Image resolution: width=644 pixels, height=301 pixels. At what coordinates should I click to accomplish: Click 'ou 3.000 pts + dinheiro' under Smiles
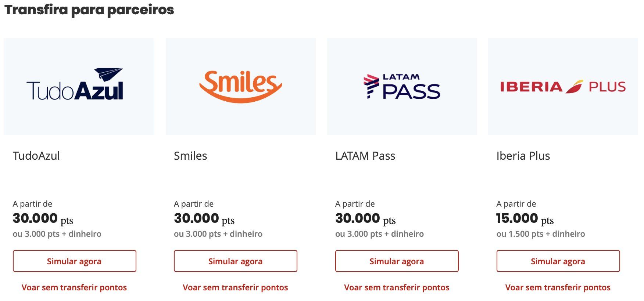coord(218,234)
